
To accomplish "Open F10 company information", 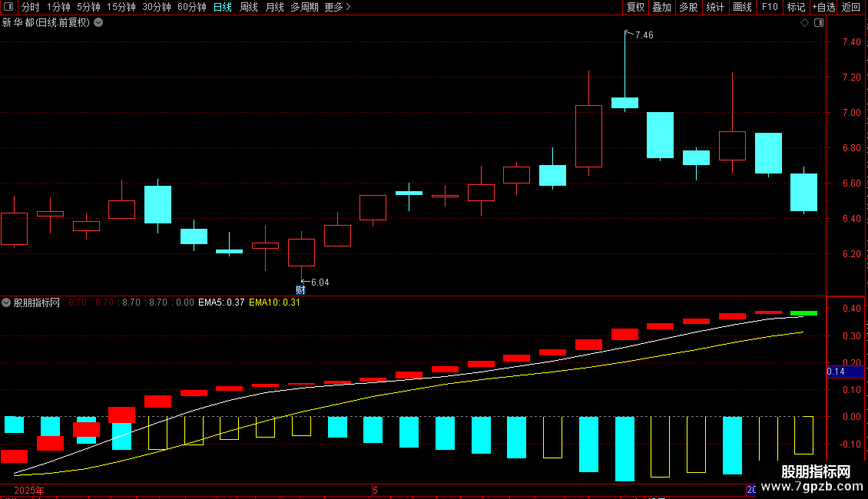I will click(770, 7).
